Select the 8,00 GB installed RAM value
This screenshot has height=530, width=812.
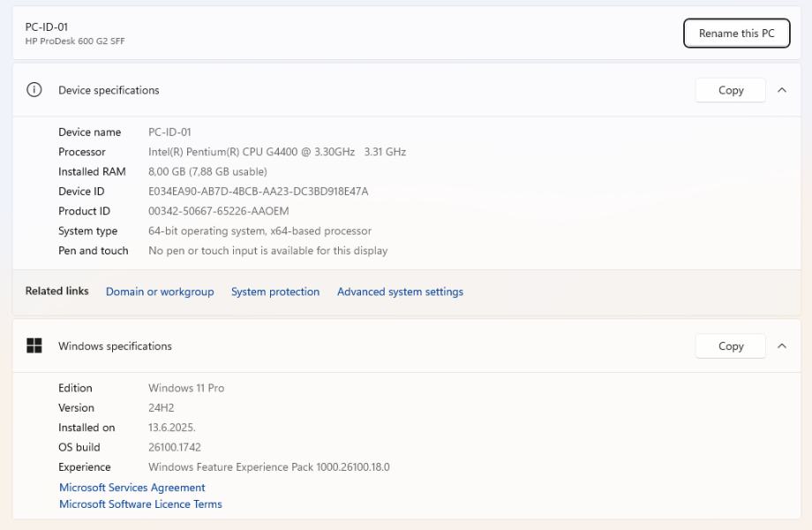207,171
